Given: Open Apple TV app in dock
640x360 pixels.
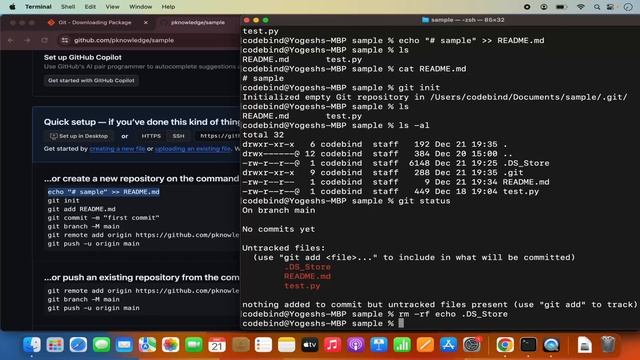Looking at the screenshot, I should coord(309,345).
